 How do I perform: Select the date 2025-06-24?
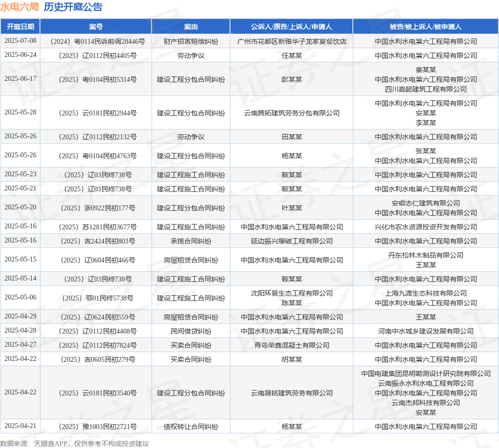click(20, 55)
